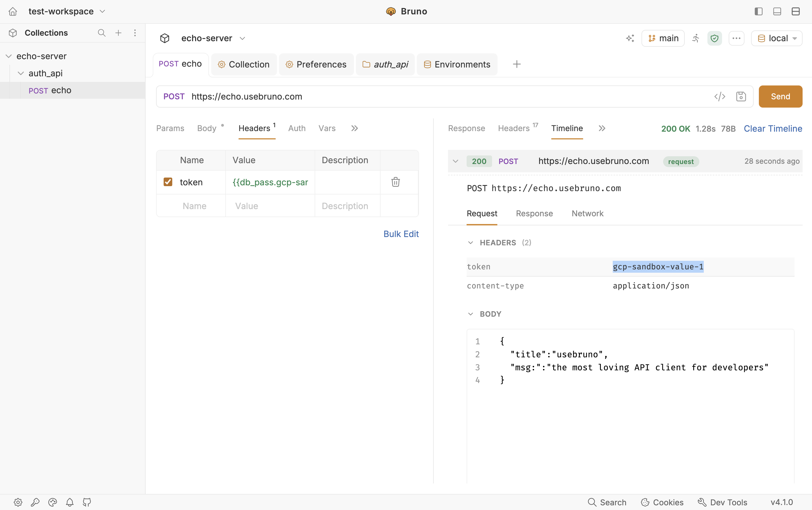Toggle the left sidebar layout icon
Screen dimensions: 812x510
[758, 11]
